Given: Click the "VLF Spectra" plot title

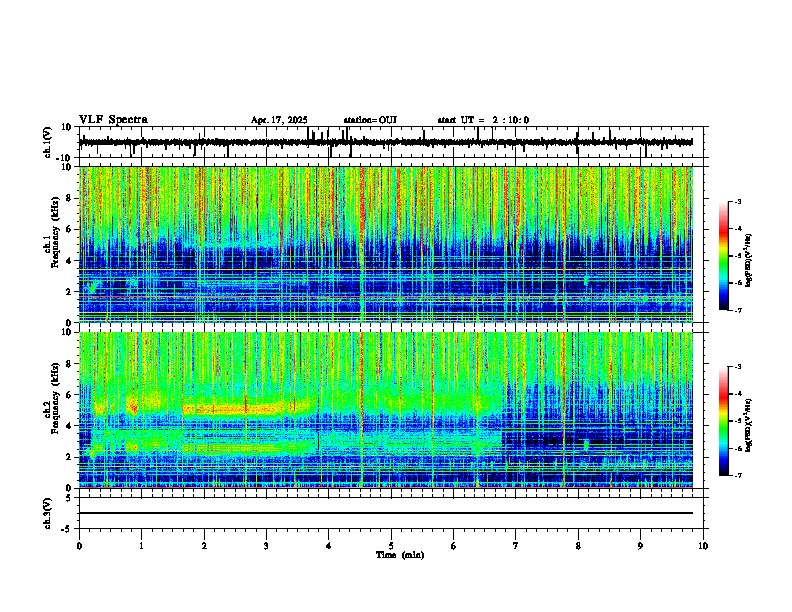Looking at the screenshot, I should [x=113, y=120].
